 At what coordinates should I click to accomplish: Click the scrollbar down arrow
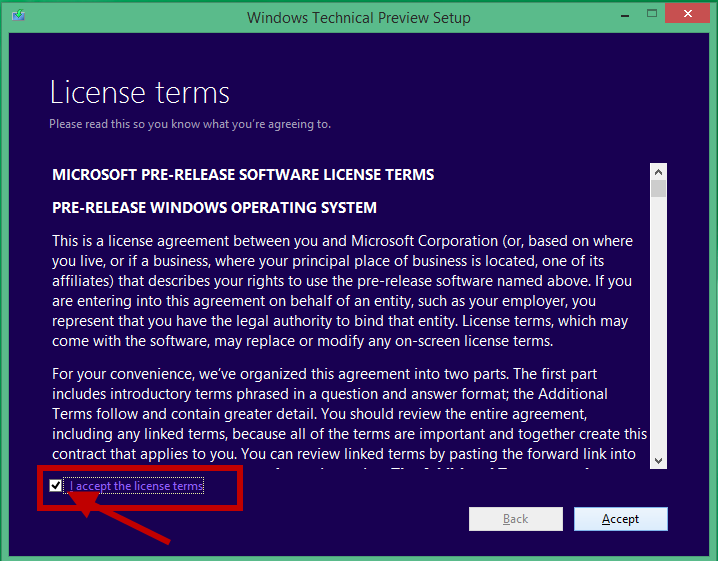[x=658, y=460]
